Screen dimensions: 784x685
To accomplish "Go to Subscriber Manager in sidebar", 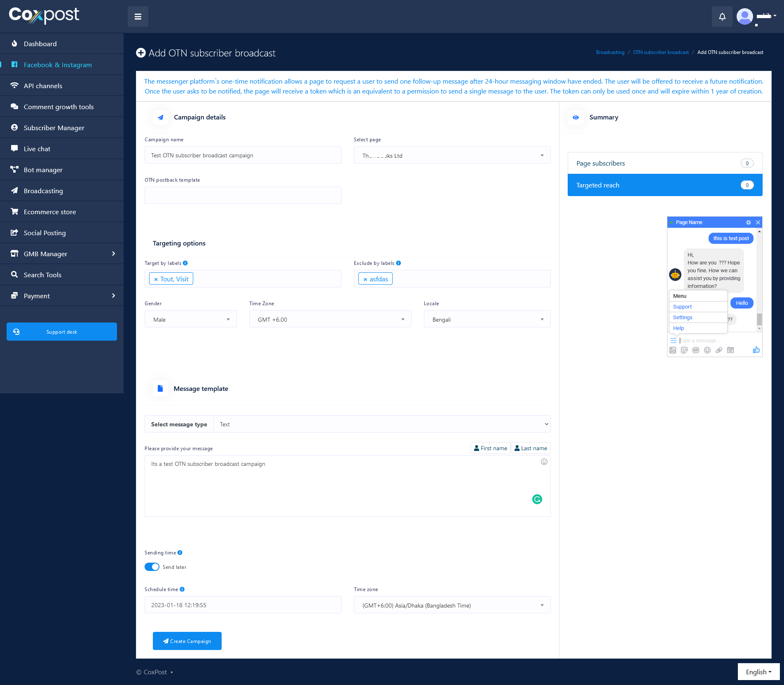I will (x=54, y=128).
